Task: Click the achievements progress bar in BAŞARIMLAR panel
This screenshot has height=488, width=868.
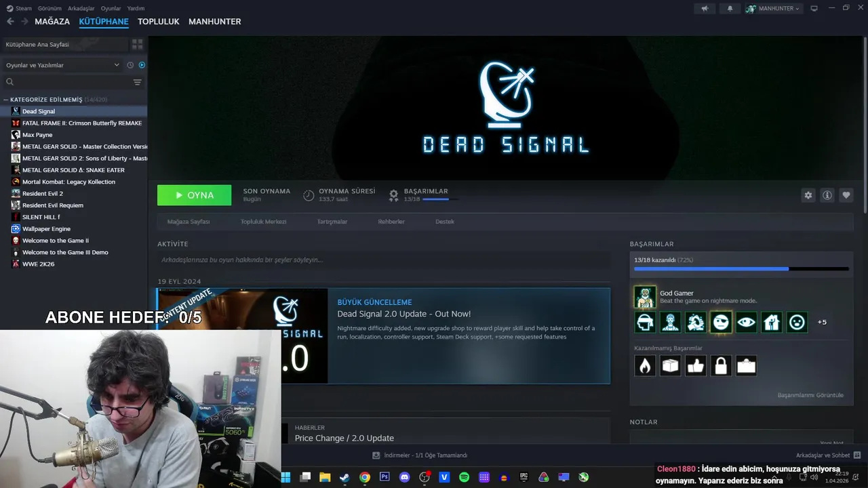Action: tap(741, 269)
